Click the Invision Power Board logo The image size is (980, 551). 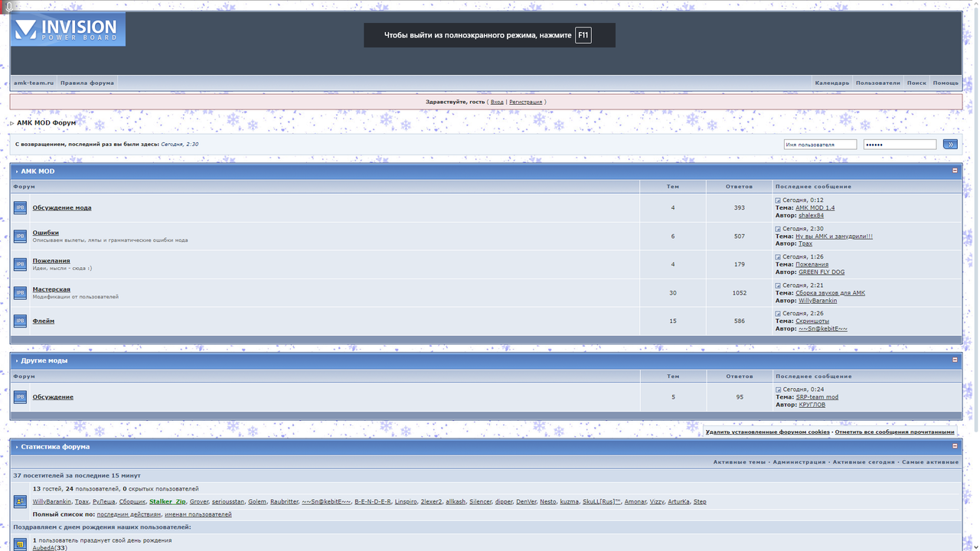coord(68,29)
